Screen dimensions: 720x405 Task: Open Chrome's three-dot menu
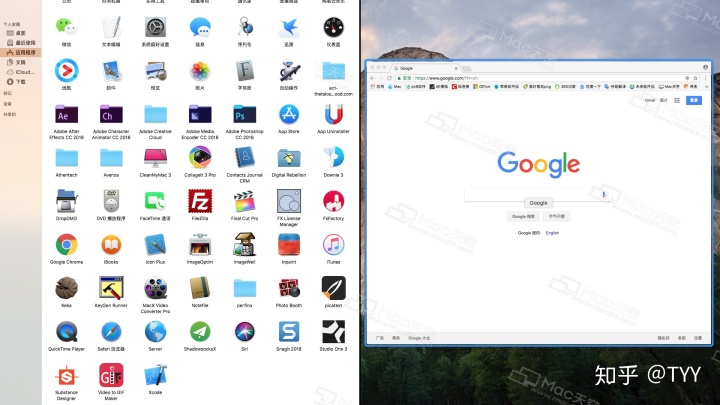[706, 78]
